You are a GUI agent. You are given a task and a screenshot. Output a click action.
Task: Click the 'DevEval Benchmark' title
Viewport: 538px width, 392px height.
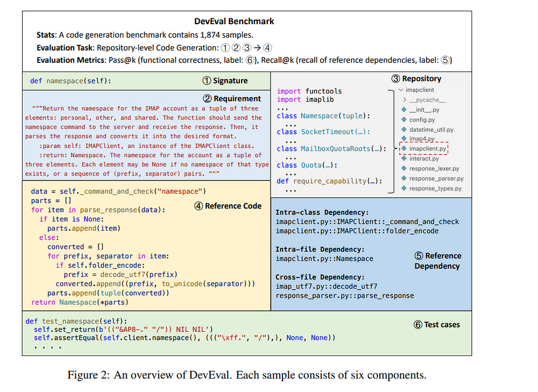coord(234,22)
